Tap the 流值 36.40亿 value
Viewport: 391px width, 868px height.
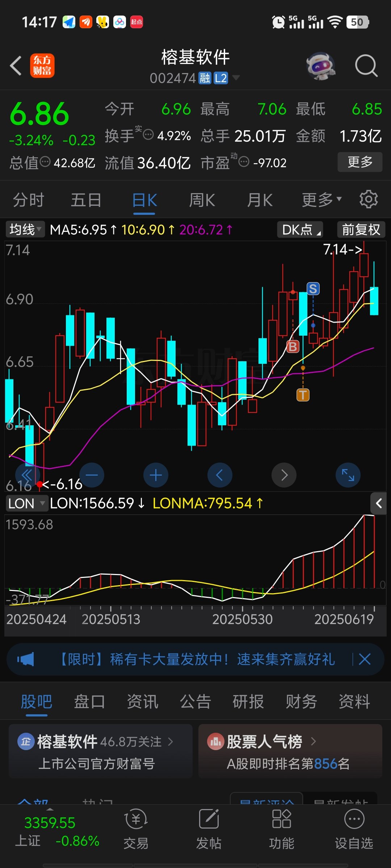[x=164, y=163]
